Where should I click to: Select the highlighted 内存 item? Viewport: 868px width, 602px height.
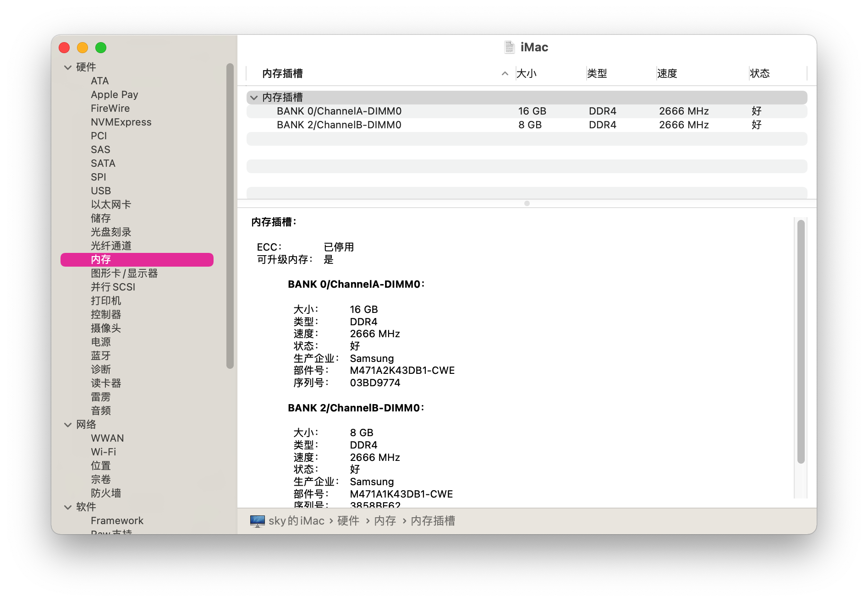coord(137,260)
